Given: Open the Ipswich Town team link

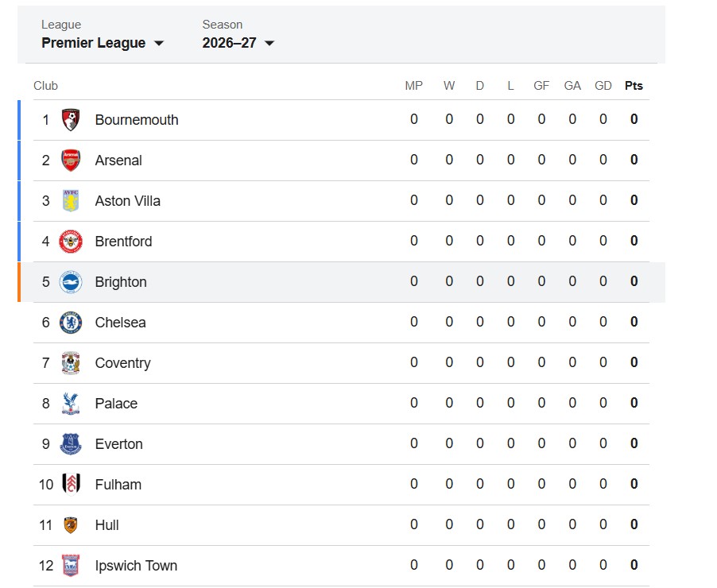Looking at the screenshot, I should click(136, 566).
